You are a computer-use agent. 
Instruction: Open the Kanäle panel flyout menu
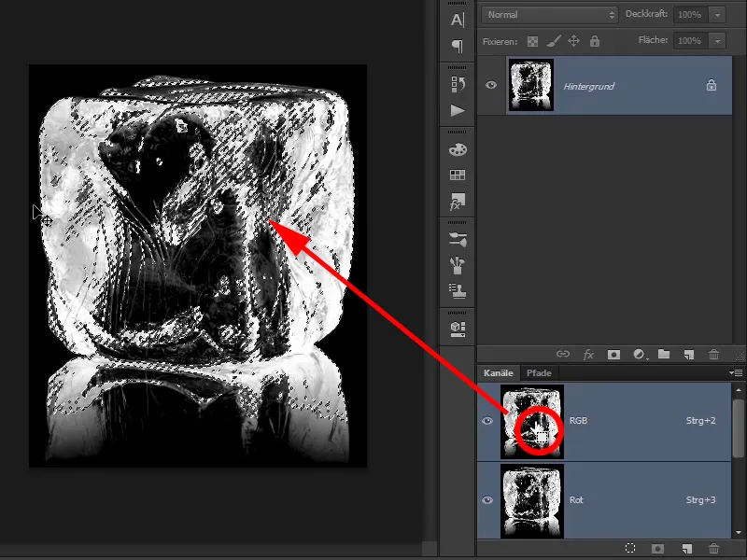pos(736,372)
